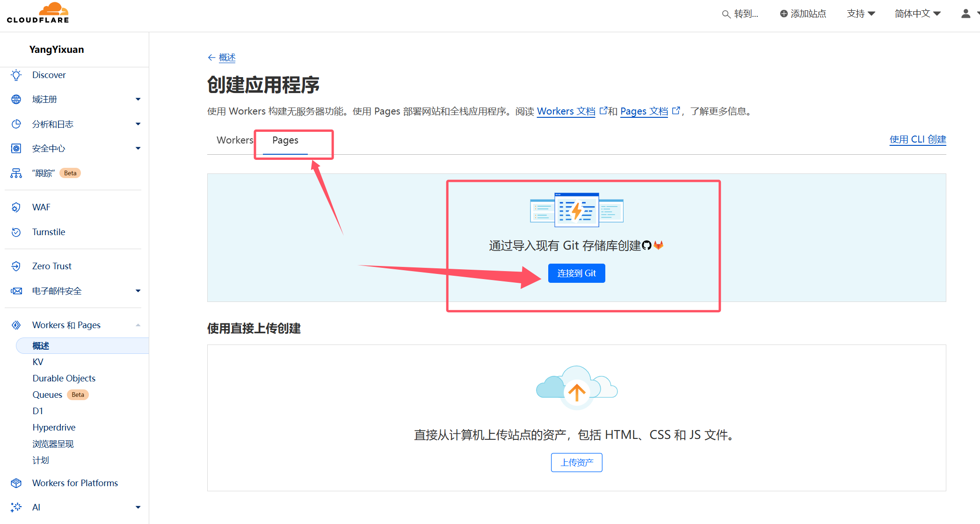Click the AI sparkle icon
The image size is (980, 524).
16,507
